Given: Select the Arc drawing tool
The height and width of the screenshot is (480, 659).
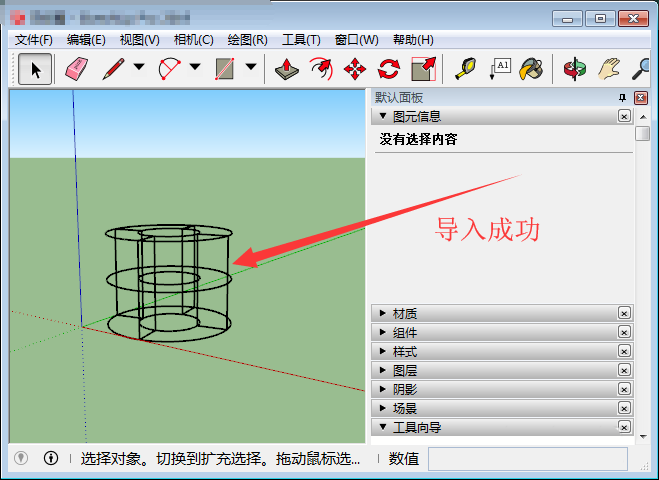Looking at the screenshot, I should (169, 69).
